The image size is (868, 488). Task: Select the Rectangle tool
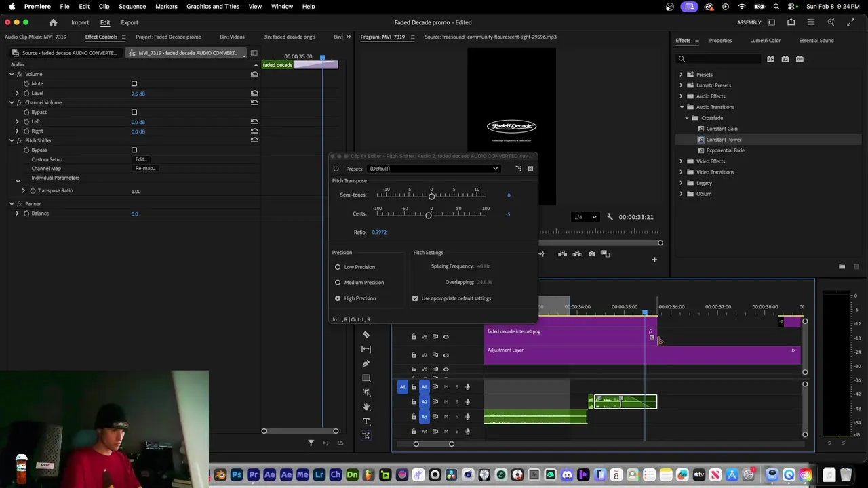366,378
